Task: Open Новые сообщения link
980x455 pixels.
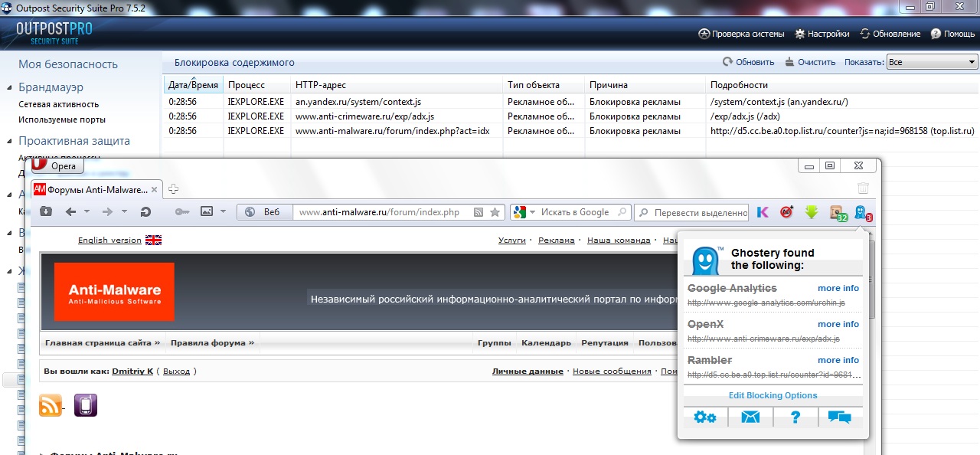Action: [x=612, y=371]
